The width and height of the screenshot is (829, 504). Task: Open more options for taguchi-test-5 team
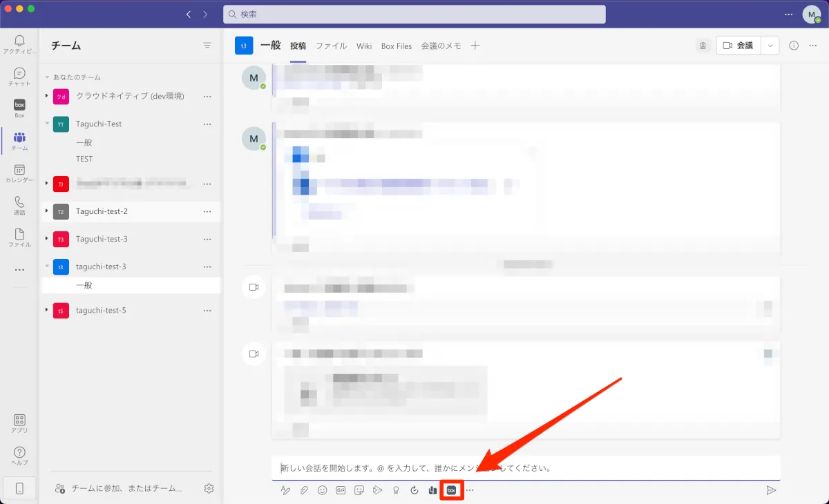pos(207,311)
